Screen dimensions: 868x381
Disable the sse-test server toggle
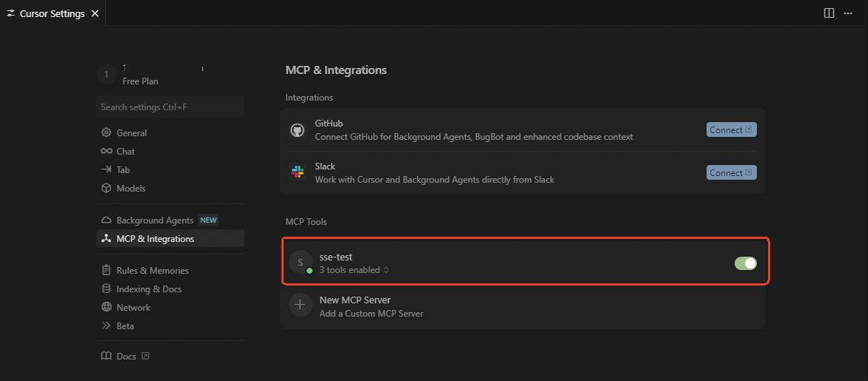point(746,263)
